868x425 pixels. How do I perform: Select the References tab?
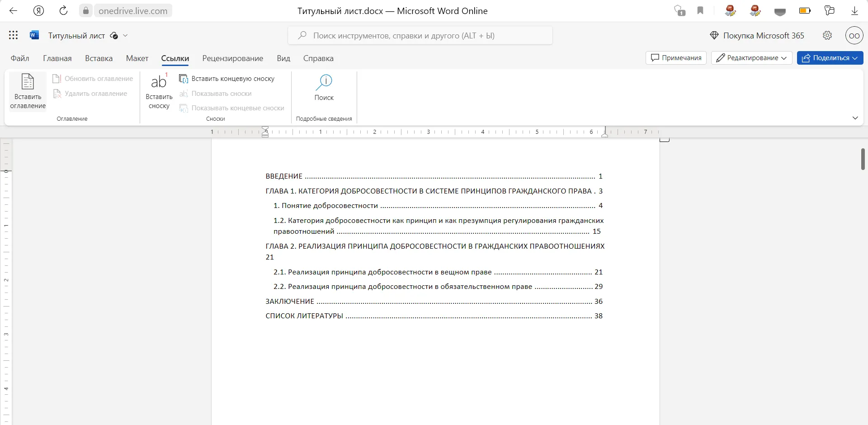(x=175, y=58)
